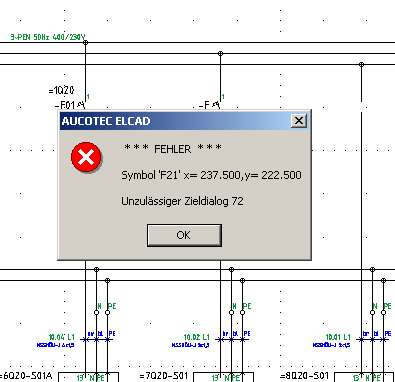The width and height of the screenshot is (395, 382).
Task: Click the Unzulässiger Zieldialog 72 text
Action: pyautogui.click(x=182, y=201)
